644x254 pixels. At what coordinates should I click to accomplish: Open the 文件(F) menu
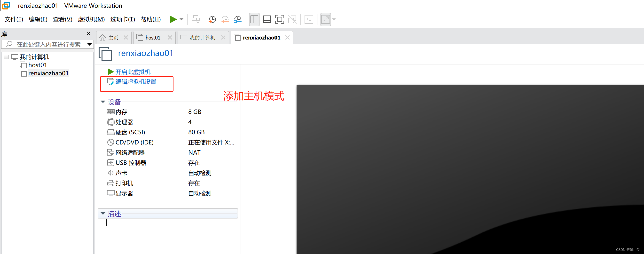pos(14,19)
